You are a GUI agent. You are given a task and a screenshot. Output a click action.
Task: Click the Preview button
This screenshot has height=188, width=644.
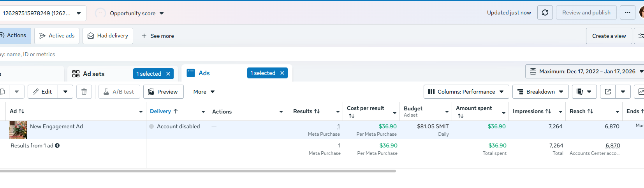point(163,92)
